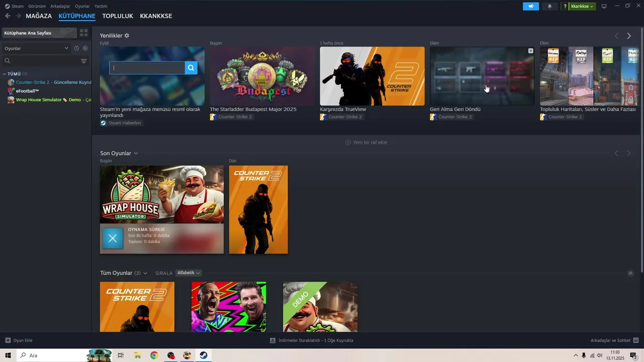This screenshot has width=644, height=362.
Task: Open Yenilikler settings gear icon
Action: [x=127, y=36]
